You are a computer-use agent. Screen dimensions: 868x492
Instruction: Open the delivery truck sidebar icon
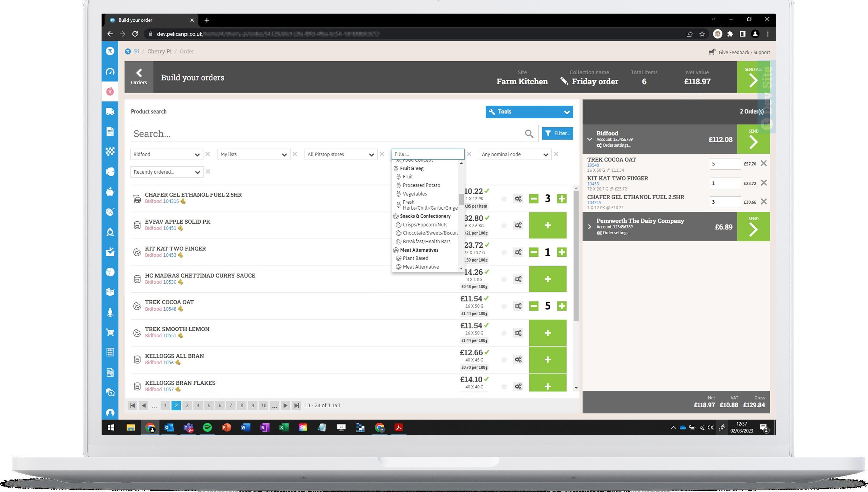point(110,111)
